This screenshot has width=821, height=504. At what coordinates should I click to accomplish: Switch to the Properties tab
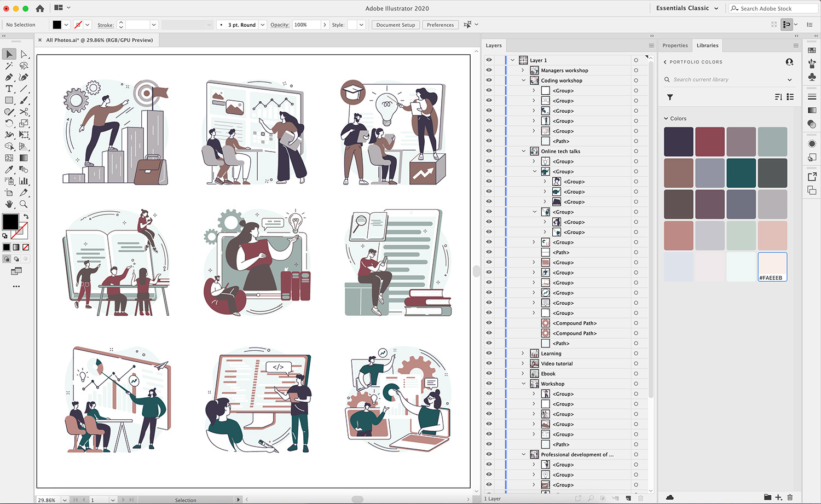[x=675, y=45]
